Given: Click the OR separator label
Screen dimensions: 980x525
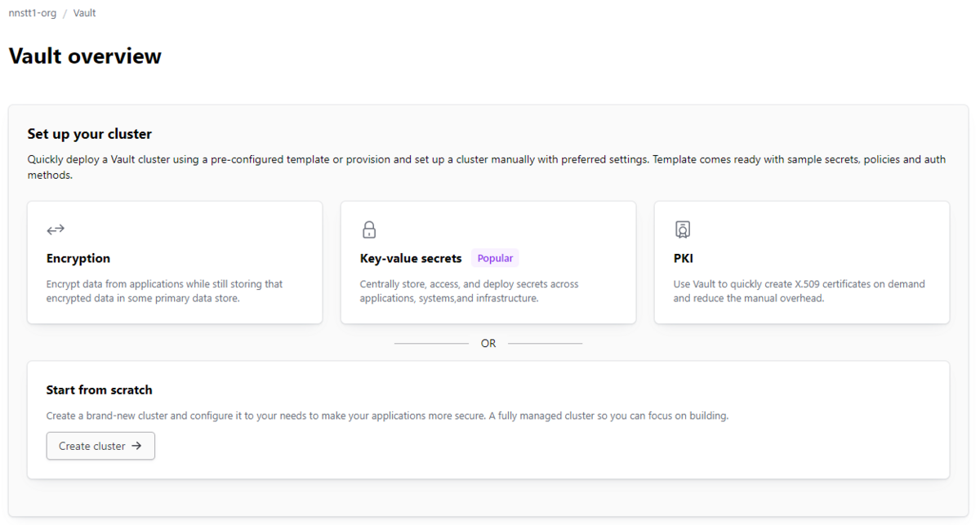Looking at the screenshot, I should click(488, 344).
